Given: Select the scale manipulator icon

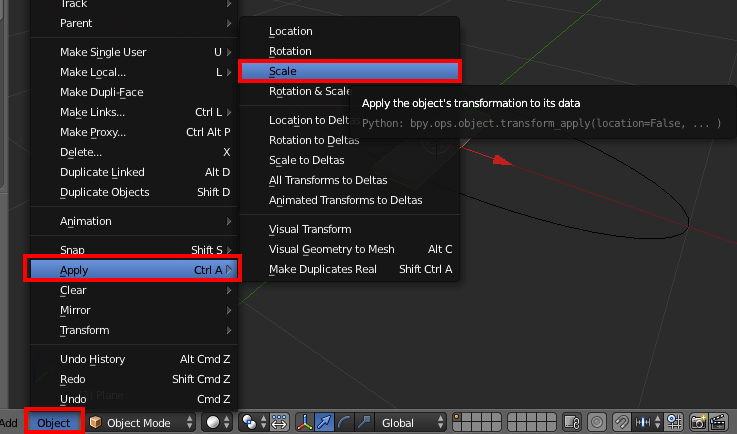Looking at the screenshot, I should 364,423.
